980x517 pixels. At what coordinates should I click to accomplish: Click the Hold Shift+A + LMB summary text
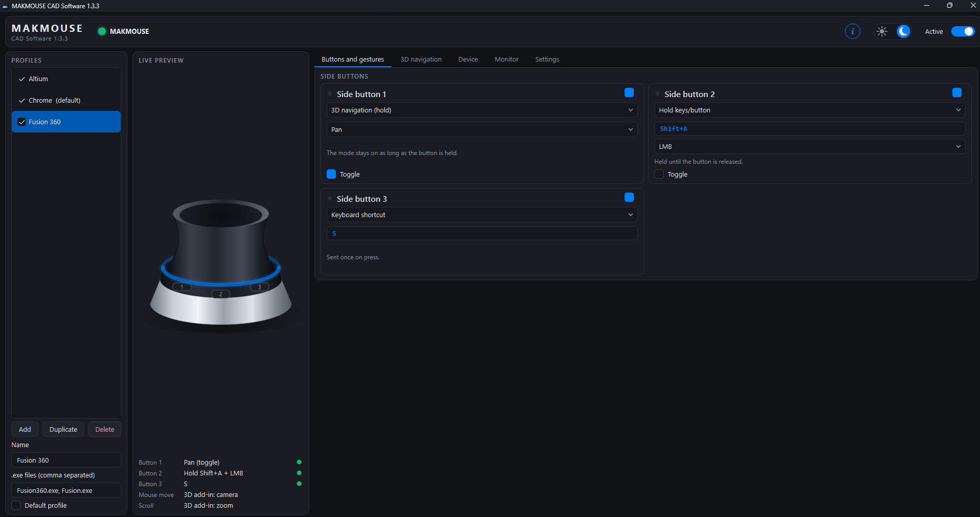pos(213,473)
